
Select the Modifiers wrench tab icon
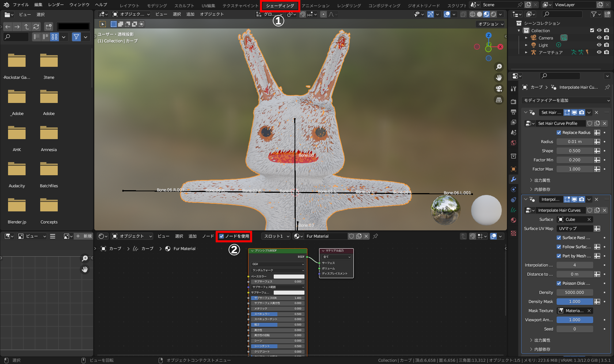click(513, 179)
